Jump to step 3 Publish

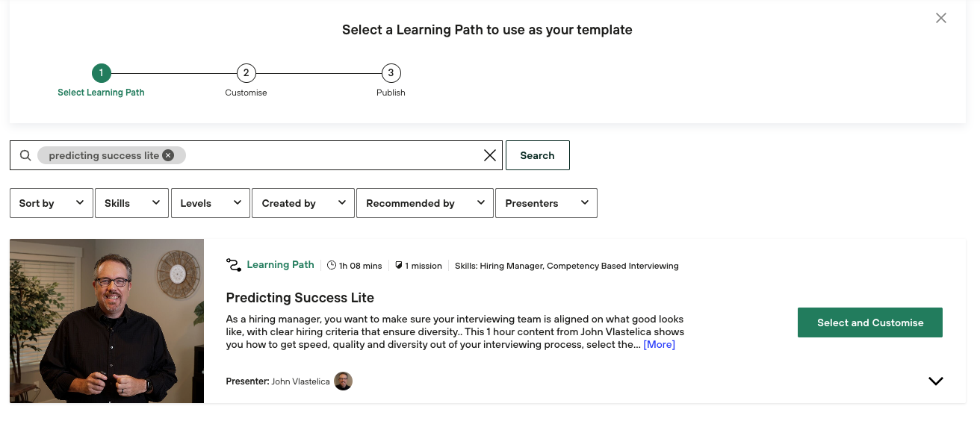click(391, 73)
